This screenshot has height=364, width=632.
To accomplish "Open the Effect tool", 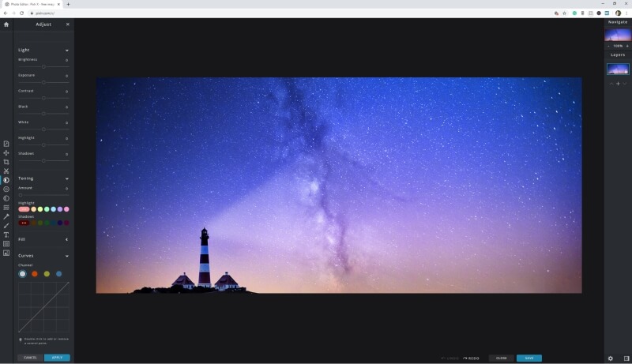I will tap(6, 198).
